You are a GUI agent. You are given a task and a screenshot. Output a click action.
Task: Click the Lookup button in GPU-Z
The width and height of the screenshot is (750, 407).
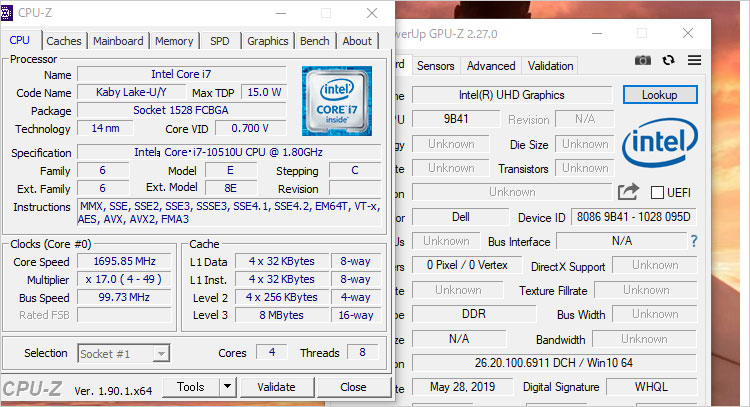pyautogui.click(x=660, y=95)
